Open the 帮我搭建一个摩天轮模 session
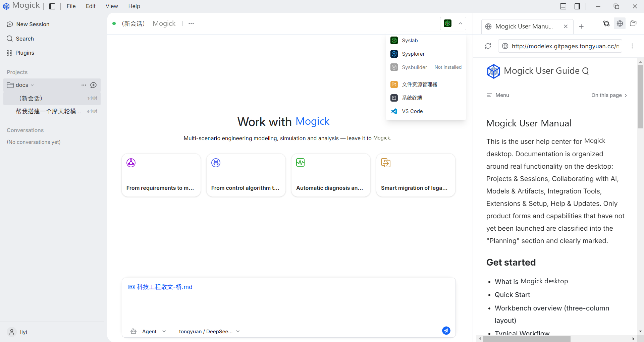 pyautogui.click(x=52, y=111)
